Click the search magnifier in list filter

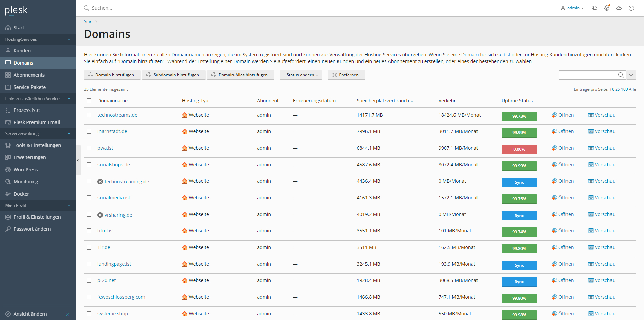[x=621, y=75]
